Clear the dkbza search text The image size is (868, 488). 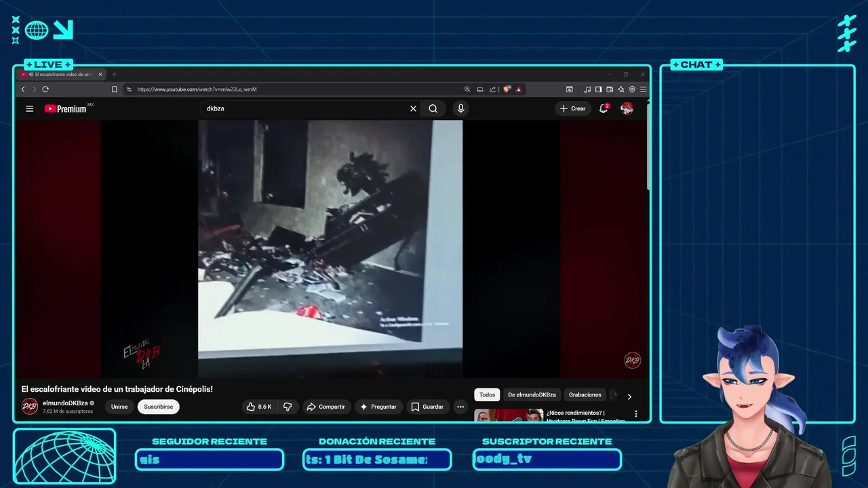(413, 108)
